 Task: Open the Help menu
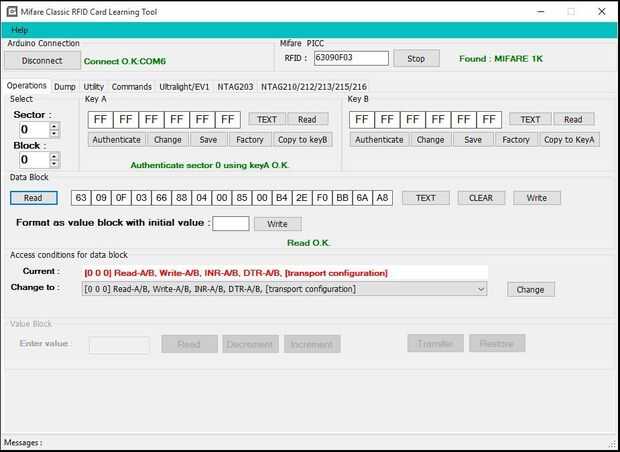pyautogui.click(x=19, y=30)
